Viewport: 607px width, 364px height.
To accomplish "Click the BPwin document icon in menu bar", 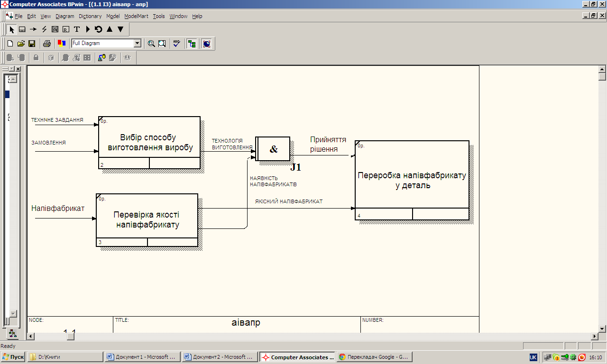I will point(9,16).
